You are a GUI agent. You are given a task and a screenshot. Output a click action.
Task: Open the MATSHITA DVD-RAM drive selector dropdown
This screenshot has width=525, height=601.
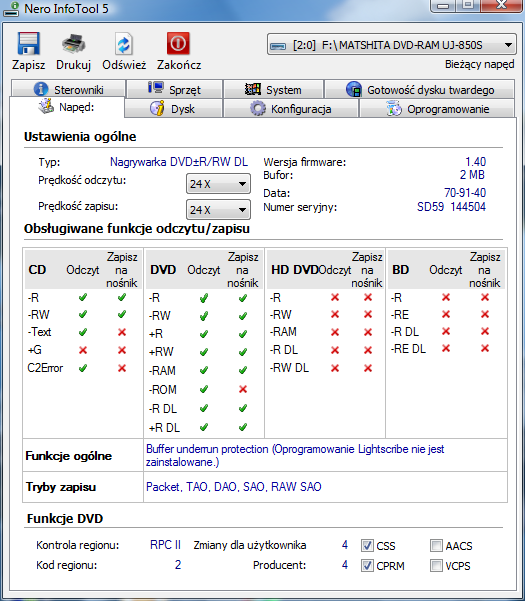click(x=392, y=45)
